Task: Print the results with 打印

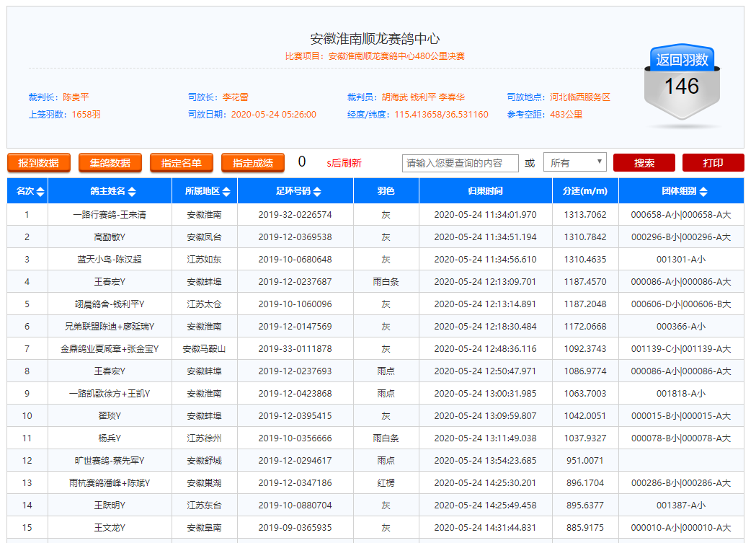Action: 712,163
